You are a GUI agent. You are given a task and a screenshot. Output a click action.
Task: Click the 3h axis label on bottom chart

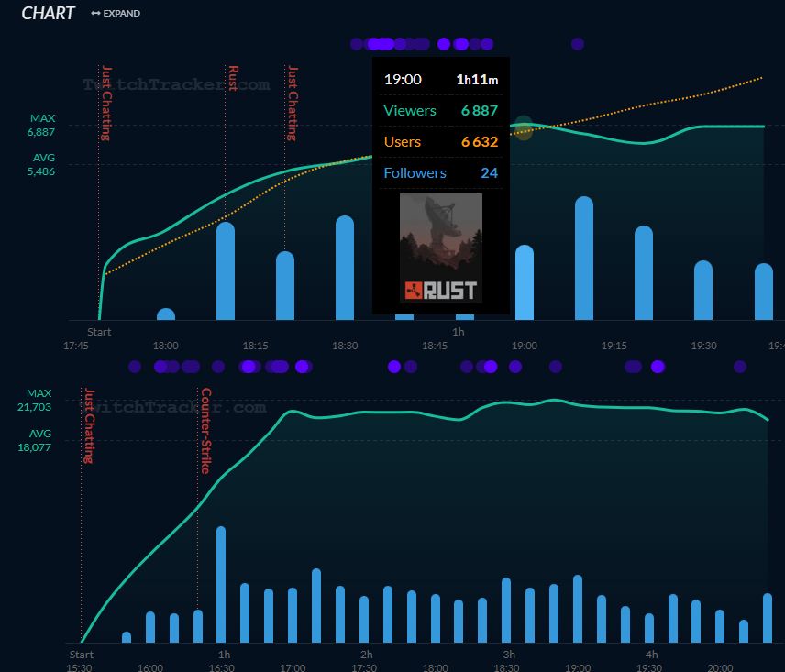(x=509, y=655)
